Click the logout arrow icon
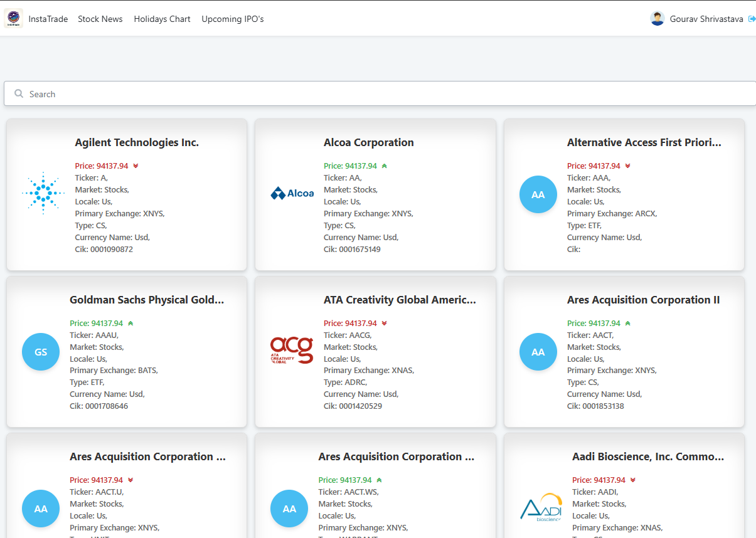This screenshot has width=756, height=538. coord(752,19)
